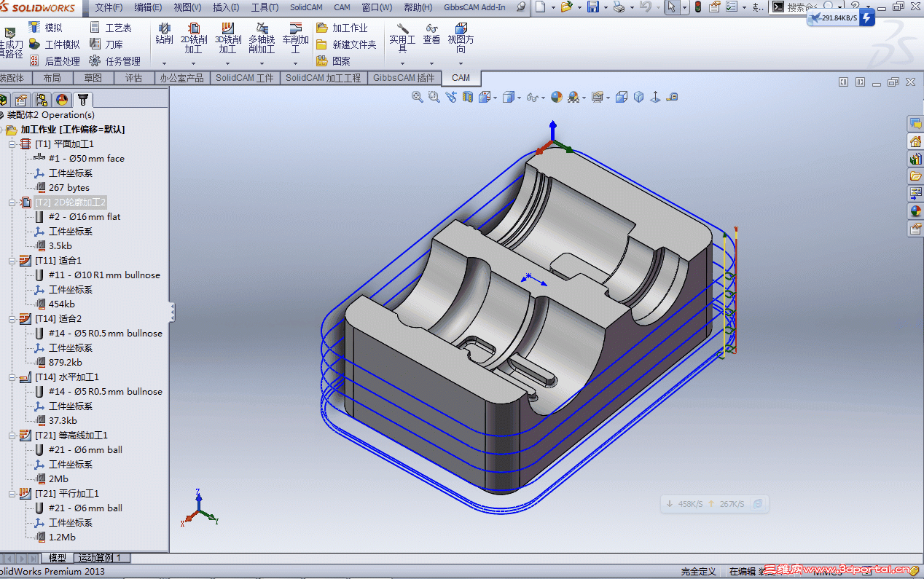
Task: Click the Print icon
Action: (x=619, y=7)
